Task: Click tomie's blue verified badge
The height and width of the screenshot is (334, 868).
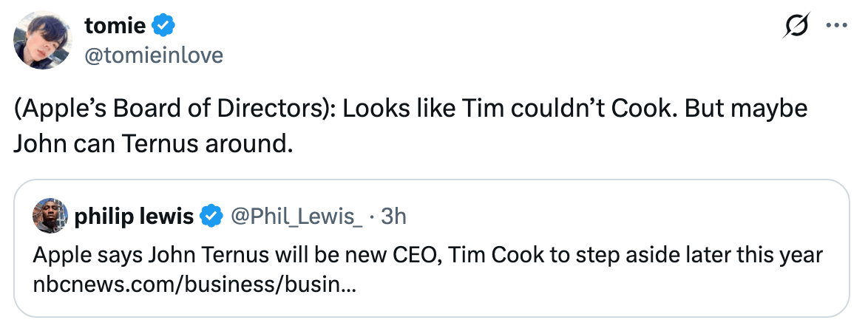Action: click(x=163, y=27)
